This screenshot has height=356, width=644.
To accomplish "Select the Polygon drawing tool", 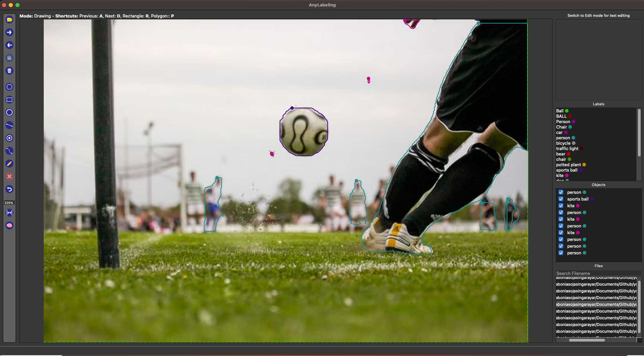I will pos(9,87).
